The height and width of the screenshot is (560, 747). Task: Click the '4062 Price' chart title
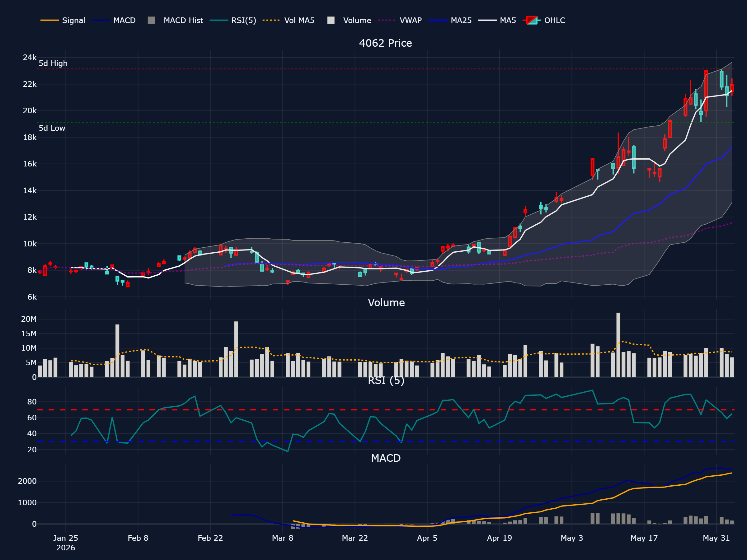[x=385, y=43]
